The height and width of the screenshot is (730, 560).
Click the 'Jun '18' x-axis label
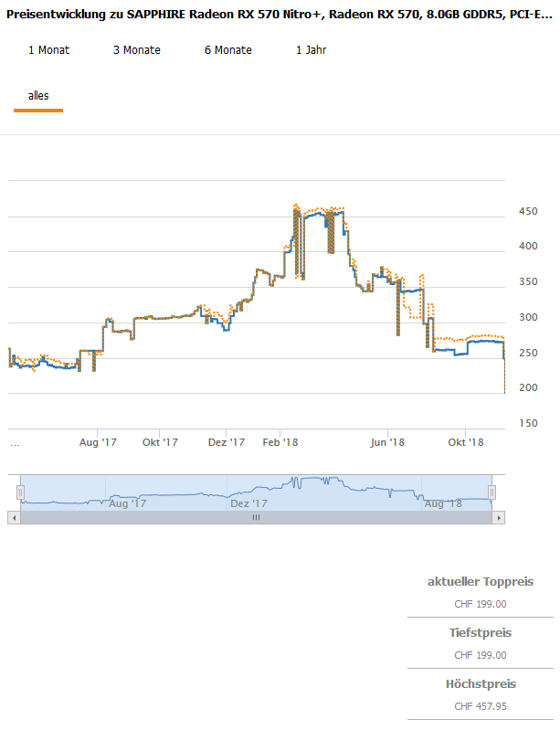coord(388,443)
